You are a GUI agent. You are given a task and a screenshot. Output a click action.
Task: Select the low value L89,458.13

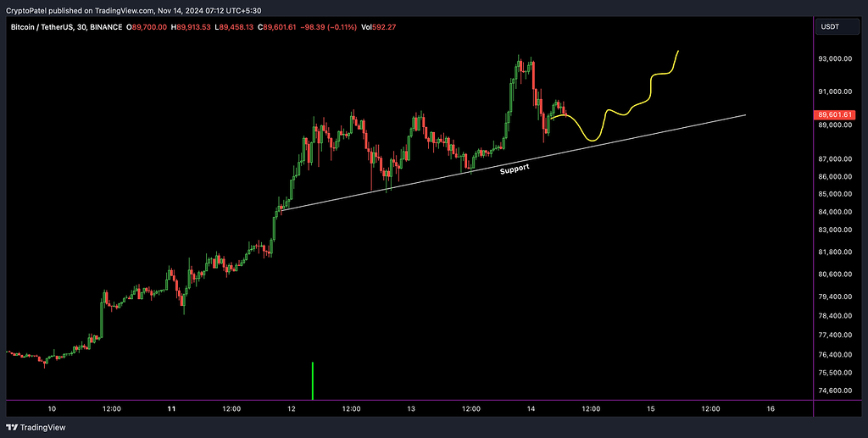234,27
